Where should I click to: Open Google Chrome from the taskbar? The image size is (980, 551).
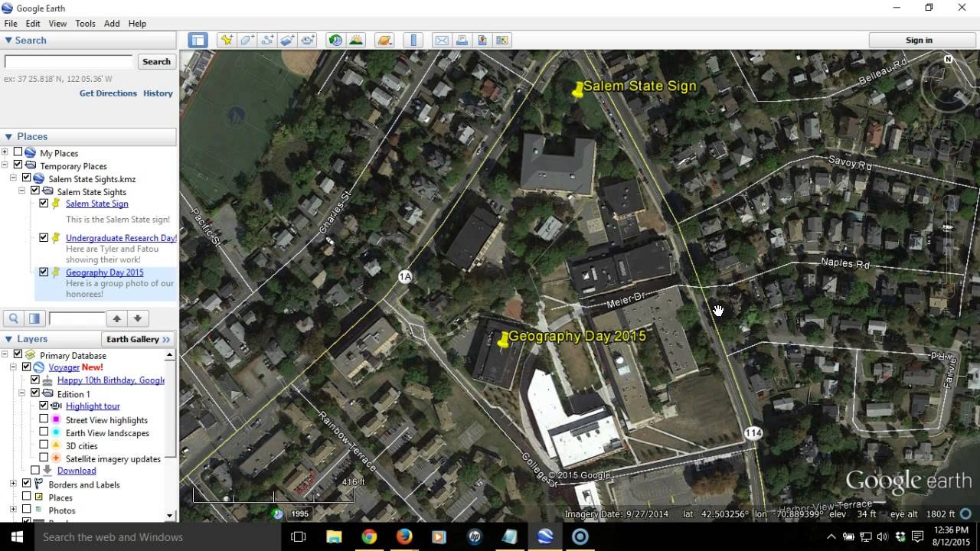coord(369,537)
